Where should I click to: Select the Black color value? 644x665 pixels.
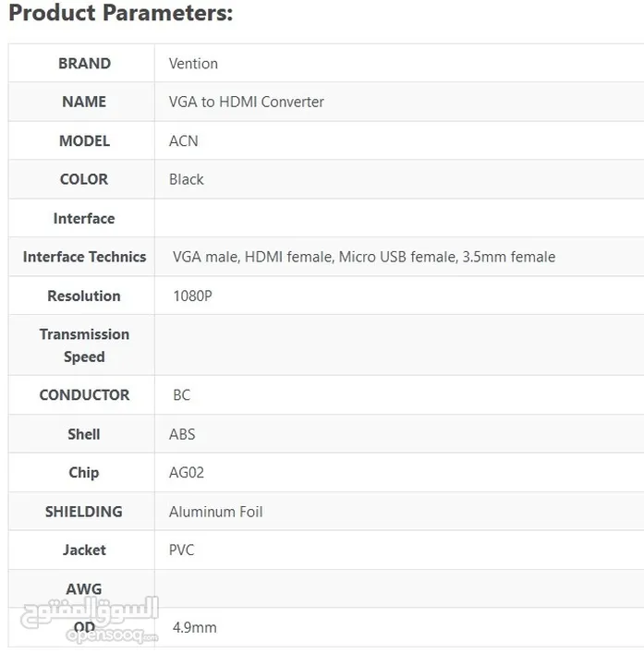pos(187,179)
